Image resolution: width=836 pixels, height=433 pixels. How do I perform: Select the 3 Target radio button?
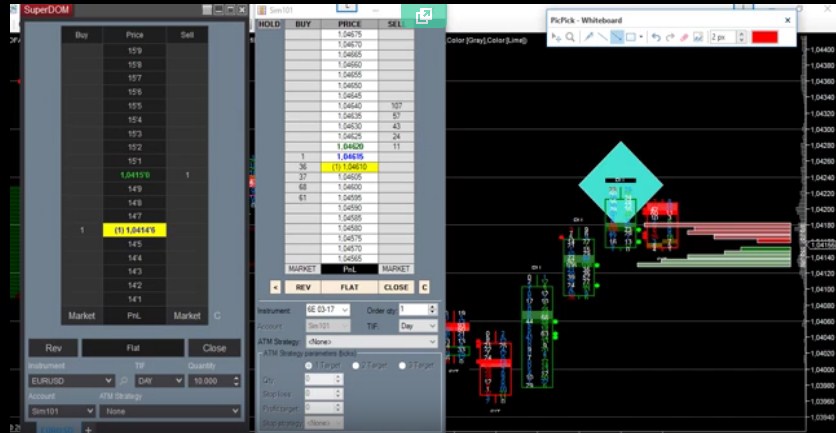click(401, 366)
